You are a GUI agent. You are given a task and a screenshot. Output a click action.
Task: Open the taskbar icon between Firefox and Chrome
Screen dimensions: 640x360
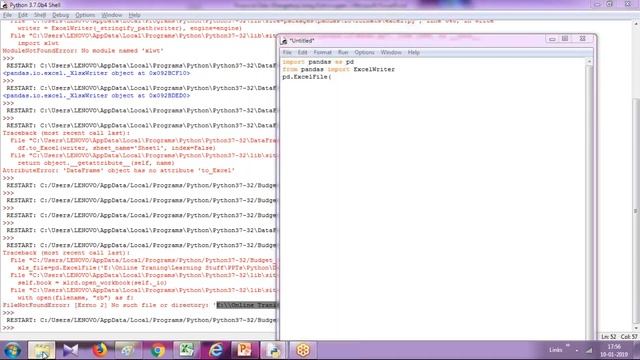(129, 350)
